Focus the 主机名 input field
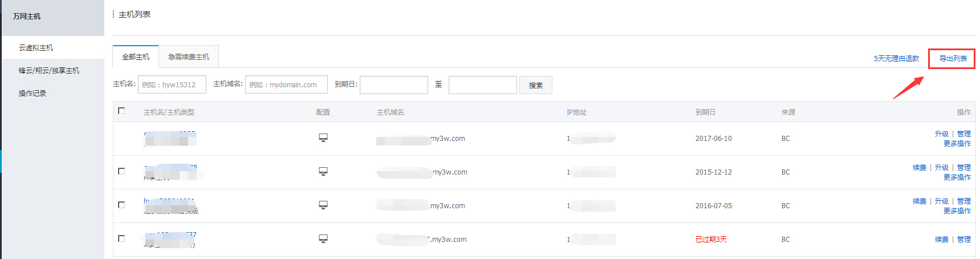This screenshot has width=980, height=259. (x=172, y=84)
